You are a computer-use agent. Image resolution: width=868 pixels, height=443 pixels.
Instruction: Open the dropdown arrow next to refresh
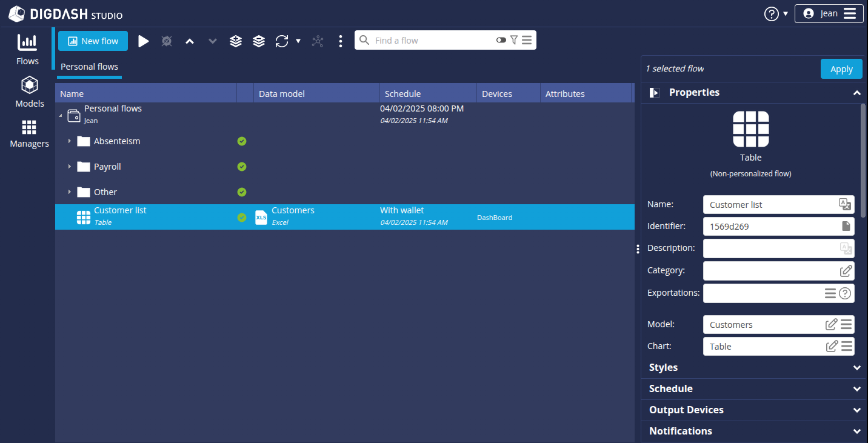tap(298, 41)
